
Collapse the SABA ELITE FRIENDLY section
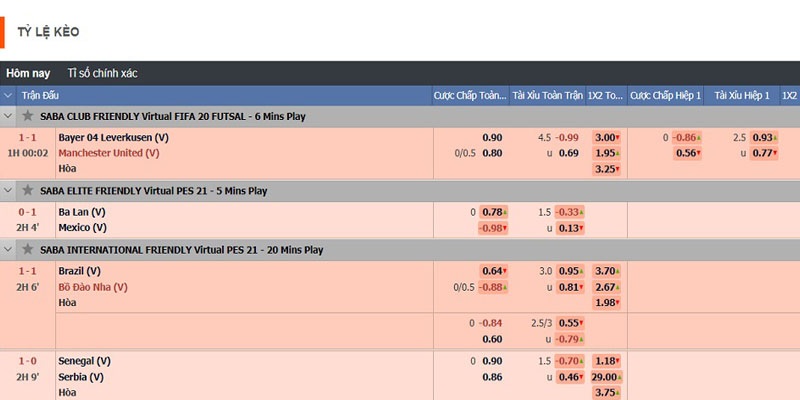tap(9, 190)
